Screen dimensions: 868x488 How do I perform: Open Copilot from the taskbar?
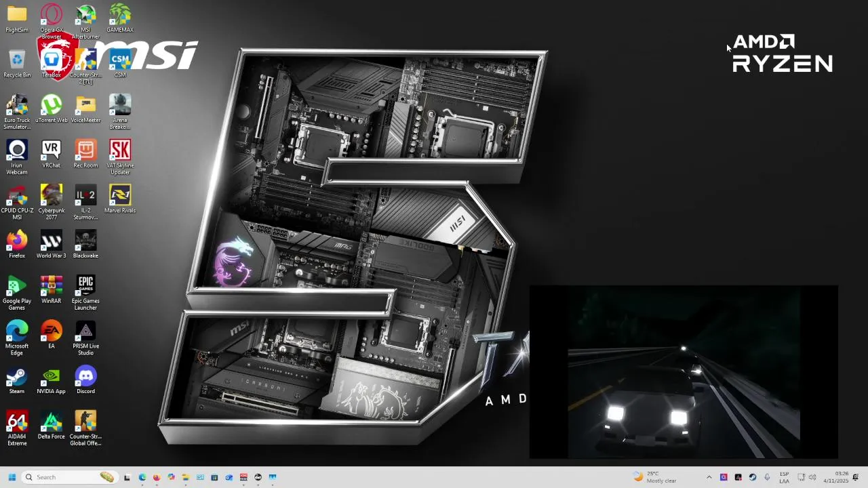(171, 477)
